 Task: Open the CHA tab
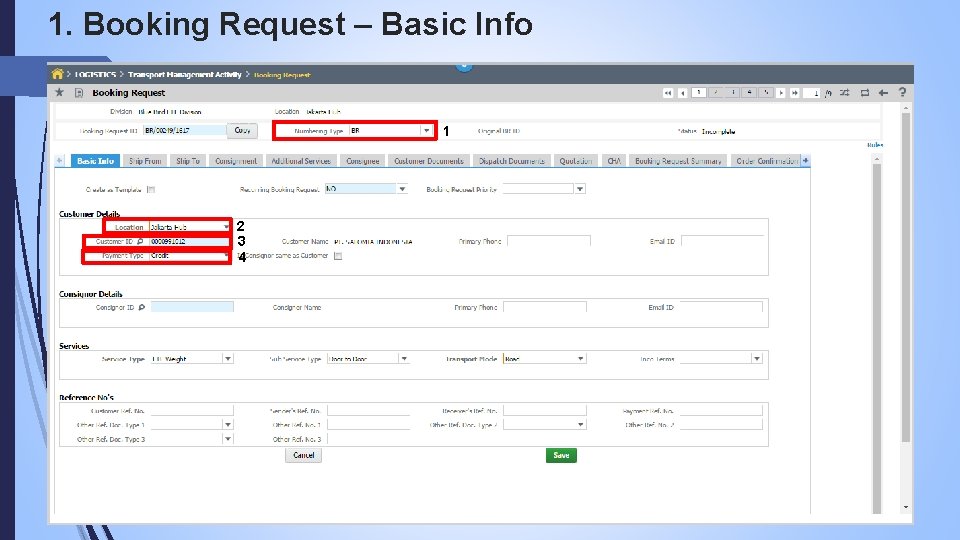(613, 161)
